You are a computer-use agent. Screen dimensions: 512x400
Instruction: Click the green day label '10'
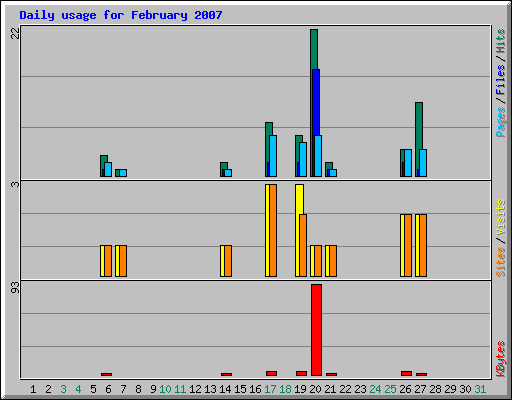[x=165, y=389]
